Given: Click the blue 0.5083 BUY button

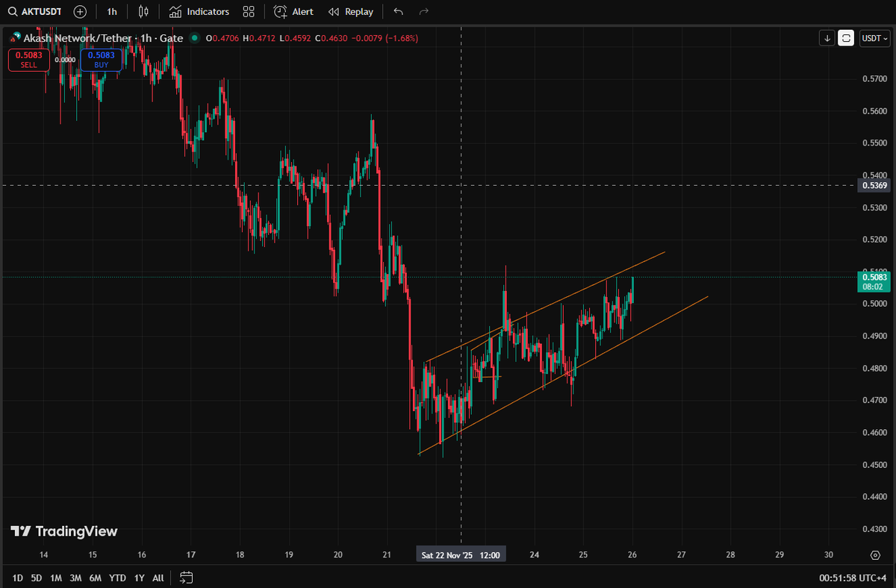Looking at the screenshot, I should (102, 60).
